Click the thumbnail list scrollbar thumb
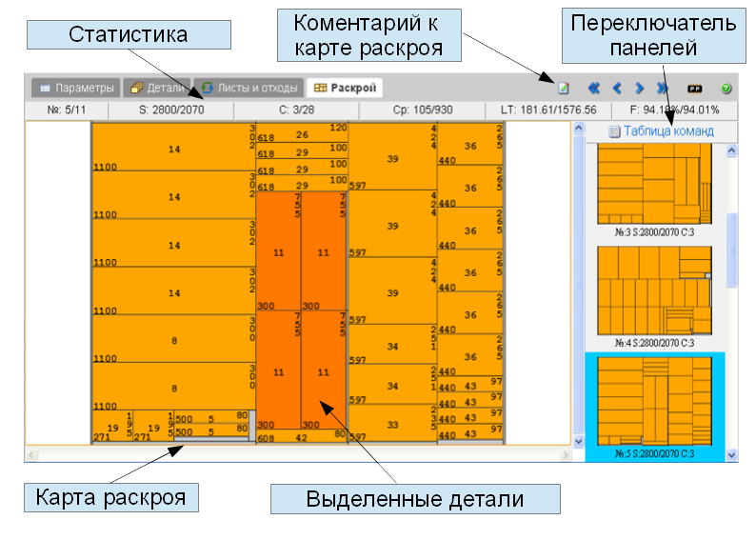Screen dimensions: 756x540 pos(731,250)
